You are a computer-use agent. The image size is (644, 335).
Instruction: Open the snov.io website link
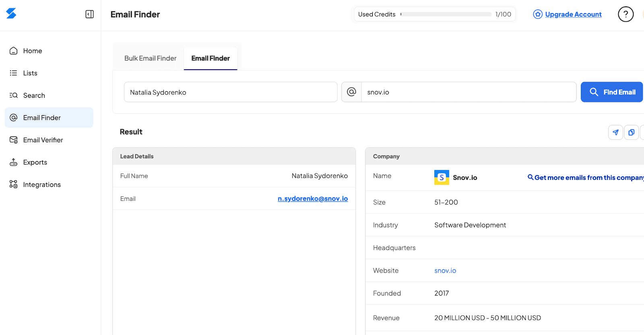(445, 271)
